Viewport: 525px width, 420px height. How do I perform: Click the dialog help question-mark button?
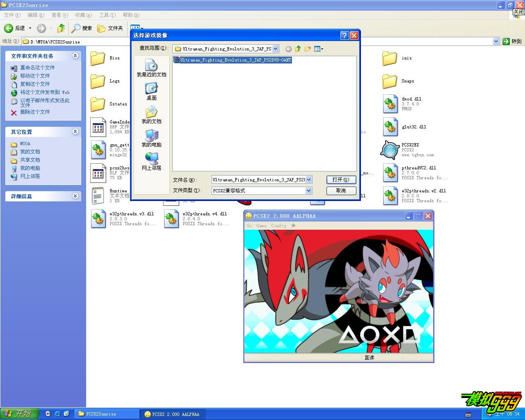pyautogui.click(x=345, y=35)
